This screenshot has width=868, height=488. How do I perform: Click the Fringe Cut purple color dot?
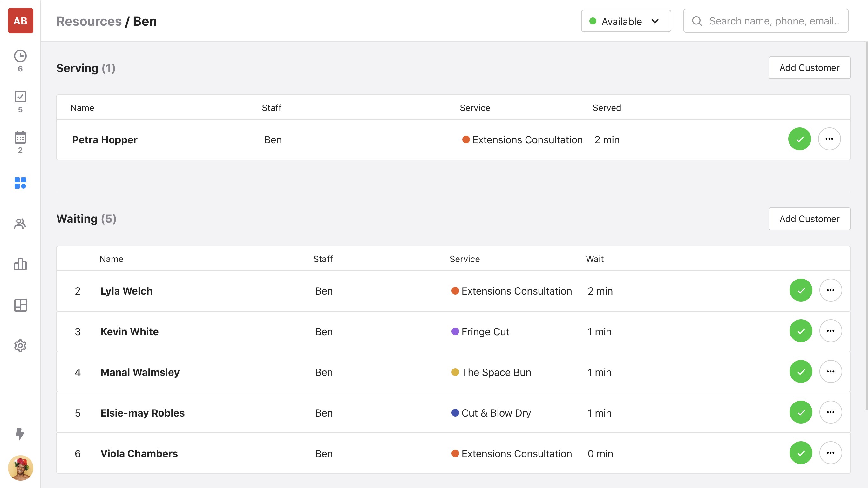pyautogui.click(x=455, y=332)
